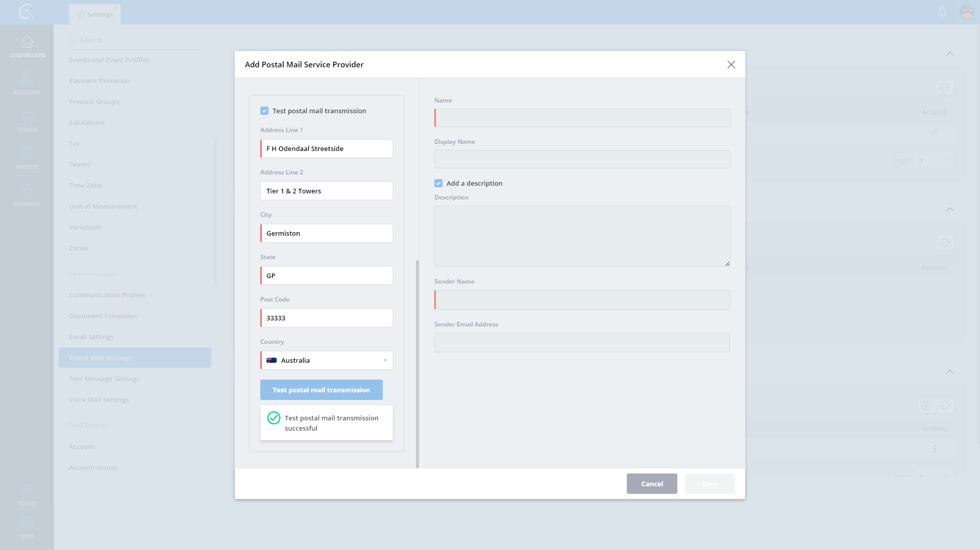Click the dialog's vertical scrollbar
Viewport: 980px width, 550px height.
[x=417, y=363]
